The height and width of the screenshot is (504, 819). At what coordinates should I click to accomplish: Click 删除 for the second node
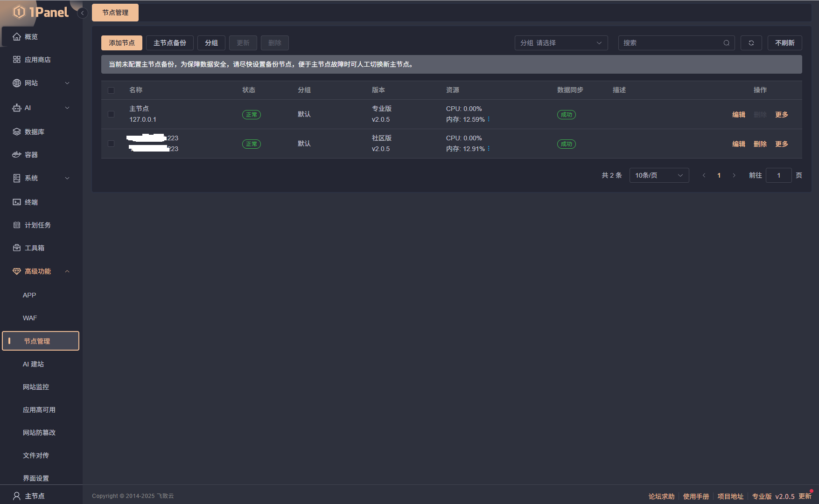pos(760,144)
